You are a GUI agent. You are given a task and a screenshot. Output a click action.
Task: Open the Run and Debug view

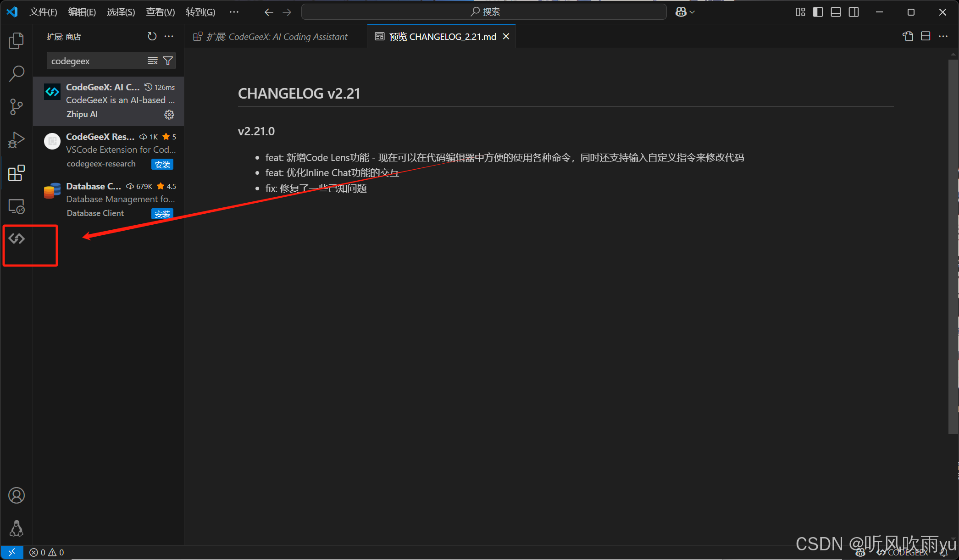click(17, 140)
